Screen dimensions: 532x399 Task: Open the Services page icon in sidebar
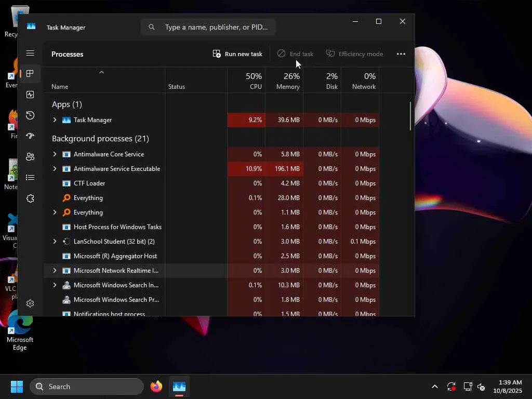30,198
